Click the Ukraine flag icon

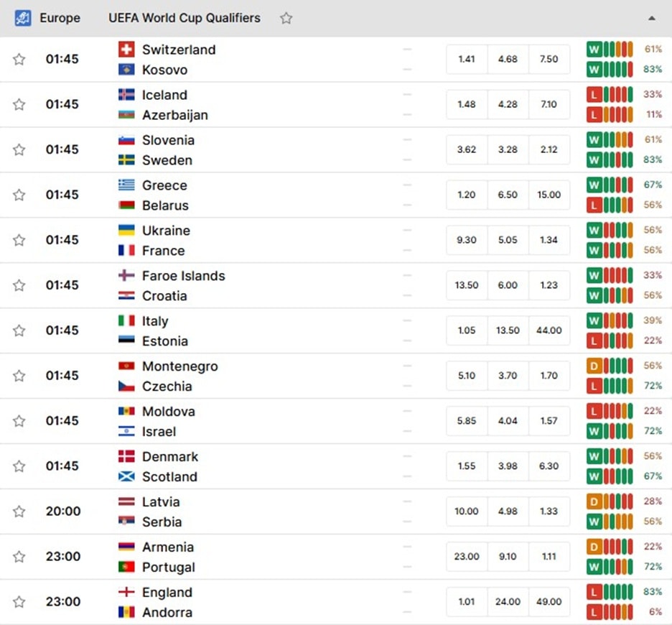point(126,231)
